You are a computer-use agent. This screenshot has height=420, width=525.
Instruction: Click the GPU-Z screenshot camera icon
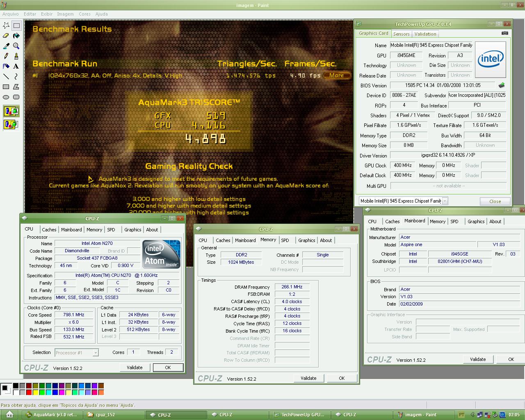click(505, 33)
